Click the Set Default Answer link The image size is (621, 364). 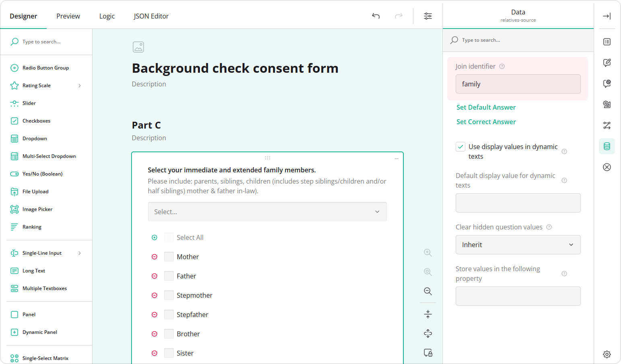485,107
